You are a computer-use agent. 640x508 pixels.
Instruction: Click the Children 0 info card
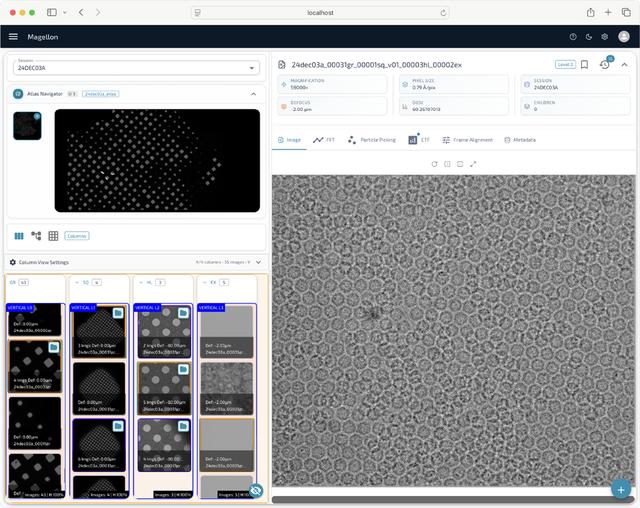575,106
